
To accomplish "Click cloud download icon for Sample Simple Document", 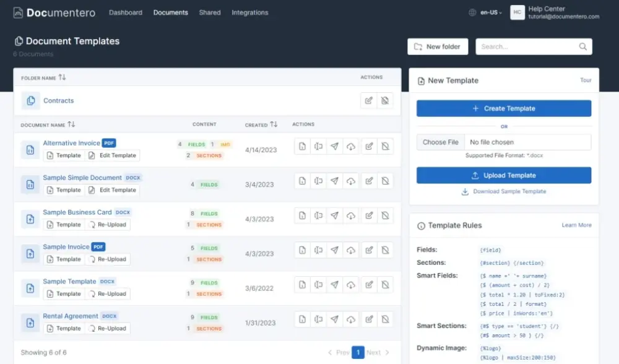I will coord(351,181).
